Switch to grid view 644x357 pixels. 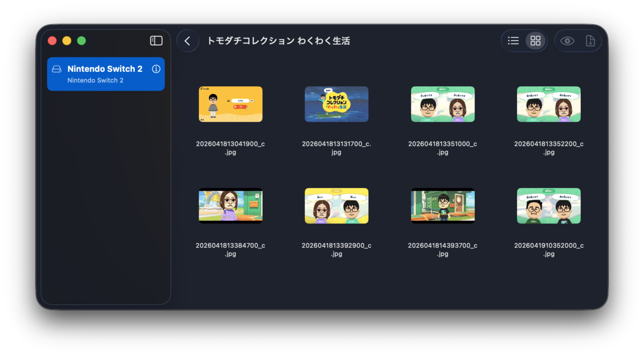click(x=536, y=41)
